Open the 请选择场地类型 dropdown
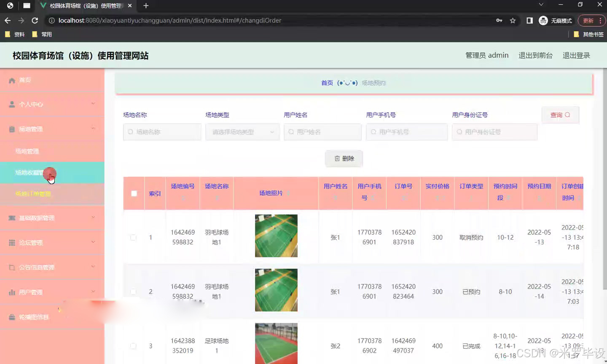 coord(242,132)
